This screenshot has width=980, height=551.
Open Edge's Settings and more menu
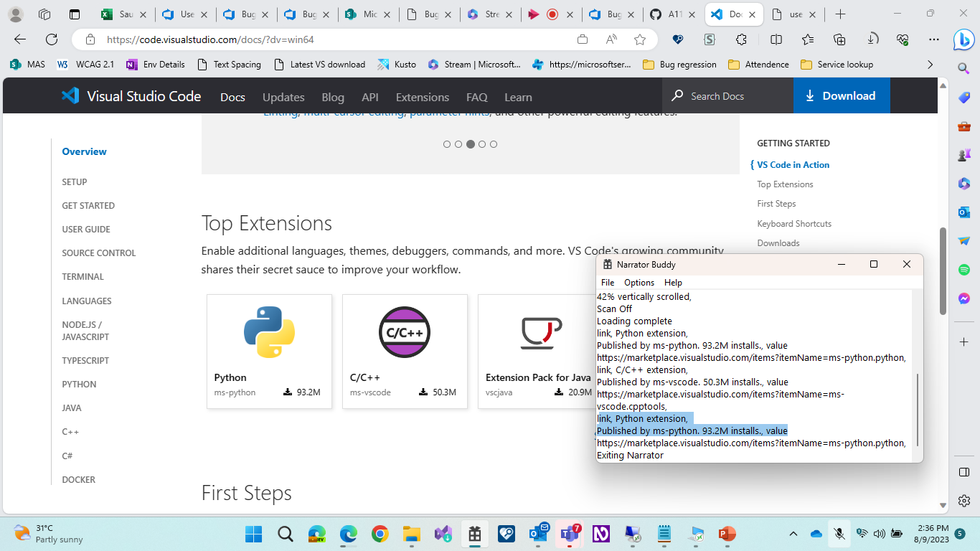(x=934, y=41)
